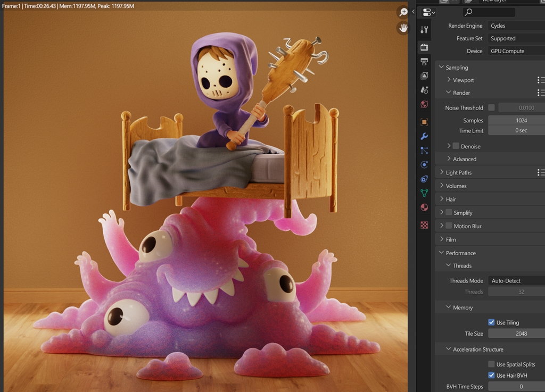Open the Tool properties tab
This screenshot has width=545, height=392.
coord(424,30)
